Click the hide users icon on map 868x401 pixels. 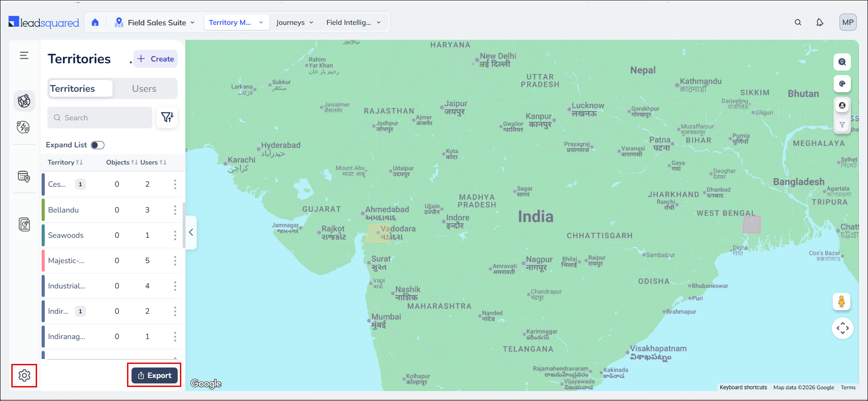click(842, 105)
